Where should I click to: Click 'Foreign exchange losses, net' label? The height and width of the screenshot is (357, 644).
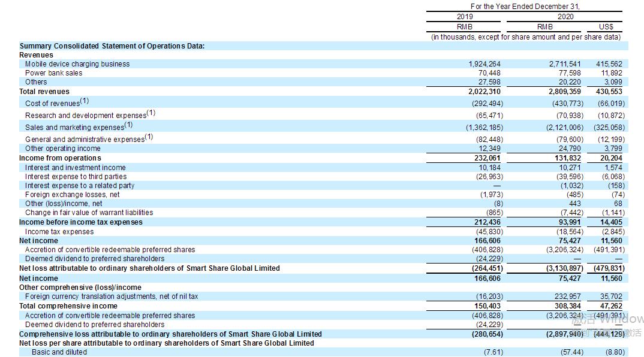pyautogui.click(x=73, y=195)
